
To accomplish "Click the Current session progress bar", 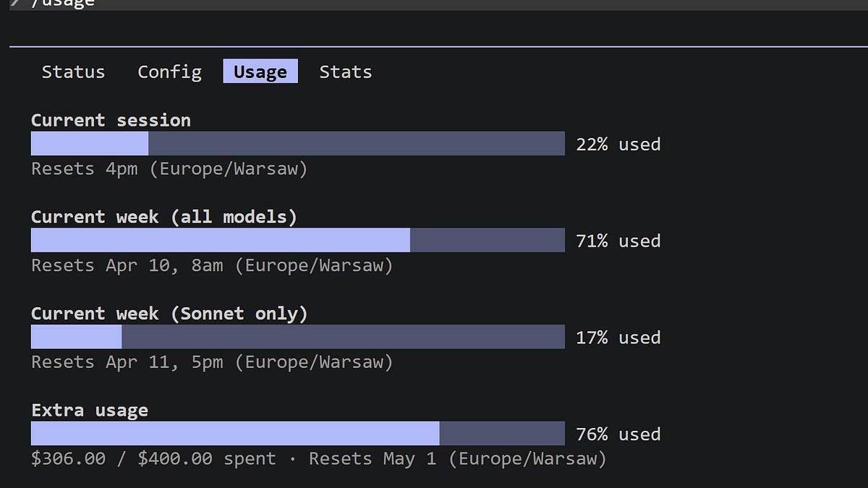I will click(297, 144).
